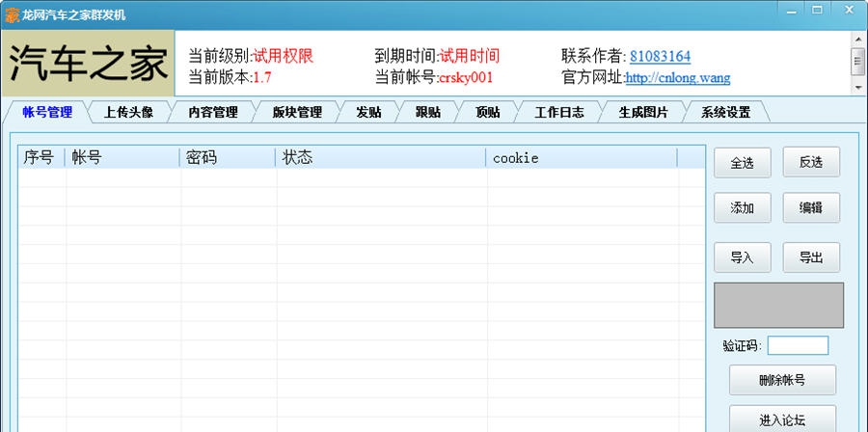Screen dimensions: 868x432
Task: Click the header panel scroll-up arrow
Action: click(858, 40)
